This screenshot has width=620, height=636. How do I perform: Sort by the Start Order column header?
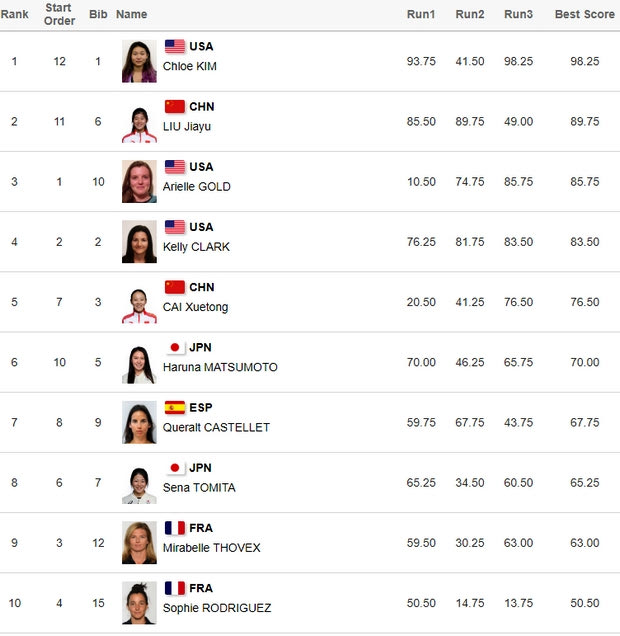(x=59, y=14)
